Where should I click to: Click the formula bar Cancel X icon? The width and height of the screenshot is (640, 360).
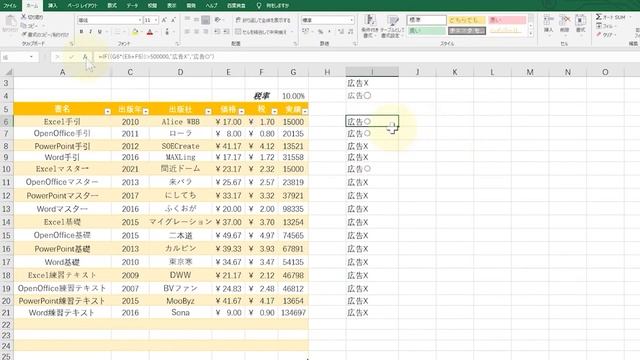pyautogui.click(x=57, y=57)
